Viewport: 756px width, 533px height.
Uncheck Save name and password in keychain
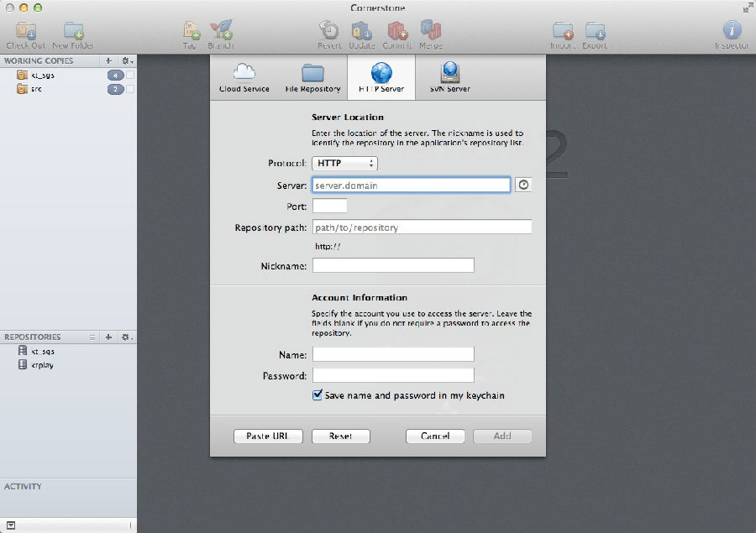(318, 395)
